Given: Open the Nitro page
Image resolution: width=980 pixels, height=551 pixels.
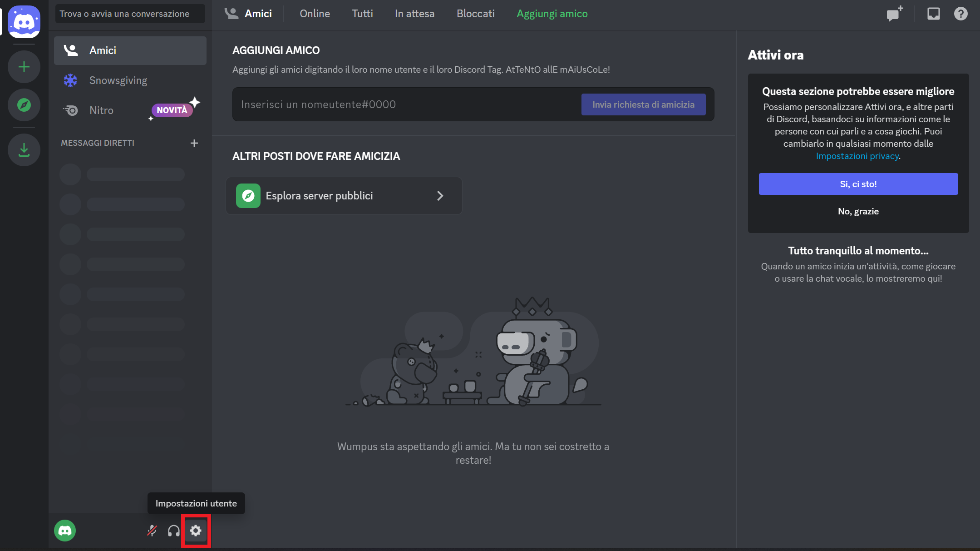Looking at the screenshot, I should 102,110.
